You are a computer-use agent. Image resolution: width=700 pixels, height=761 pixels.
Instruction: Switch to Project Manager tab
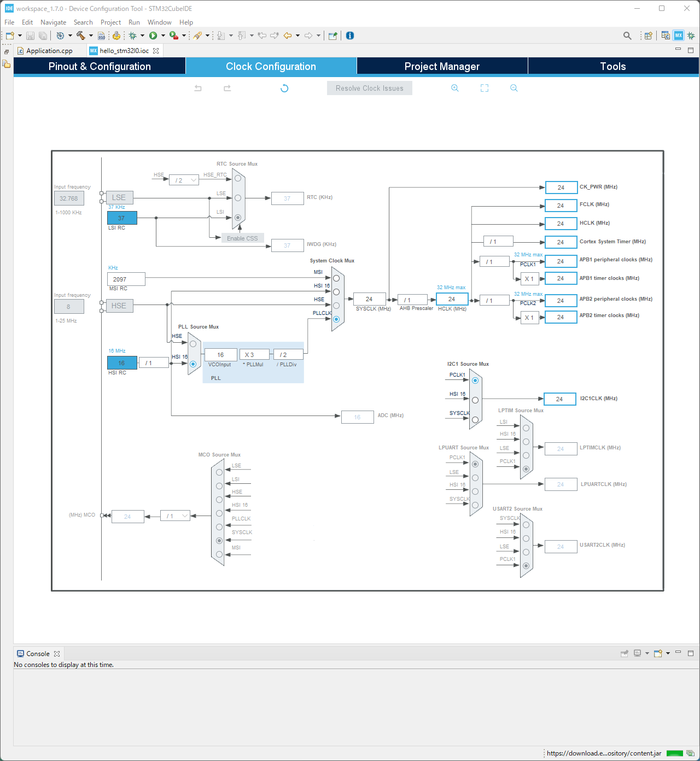click(442, 66)
